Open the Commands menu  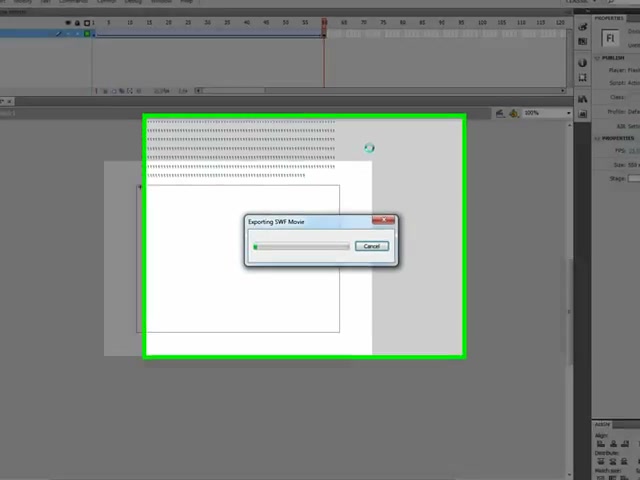pyautogui.click(x=73, y=2)
